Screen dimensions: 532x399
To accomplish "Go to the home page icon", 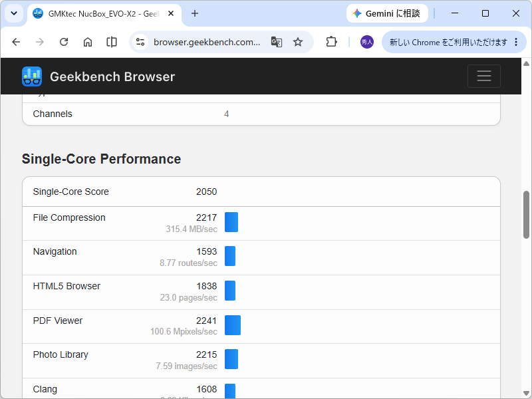I will pyautogui.click(x=88, y=42).
